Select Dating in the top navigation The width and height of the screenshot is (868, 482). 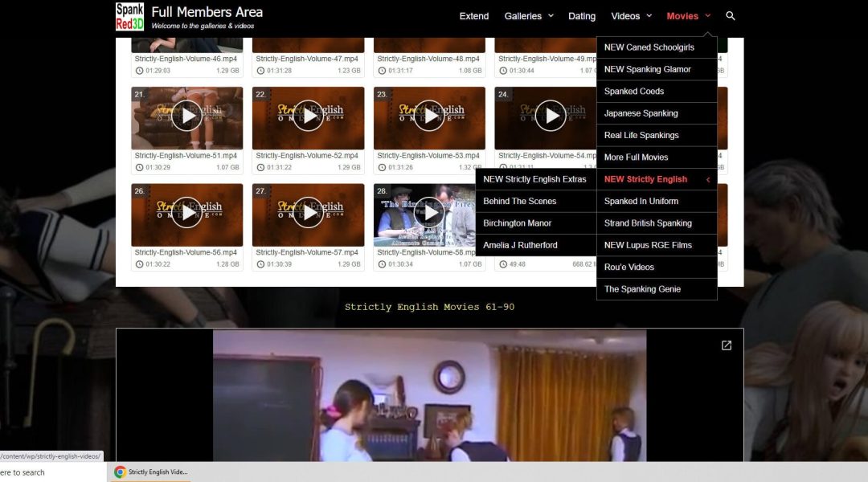[x=582, y=16]
